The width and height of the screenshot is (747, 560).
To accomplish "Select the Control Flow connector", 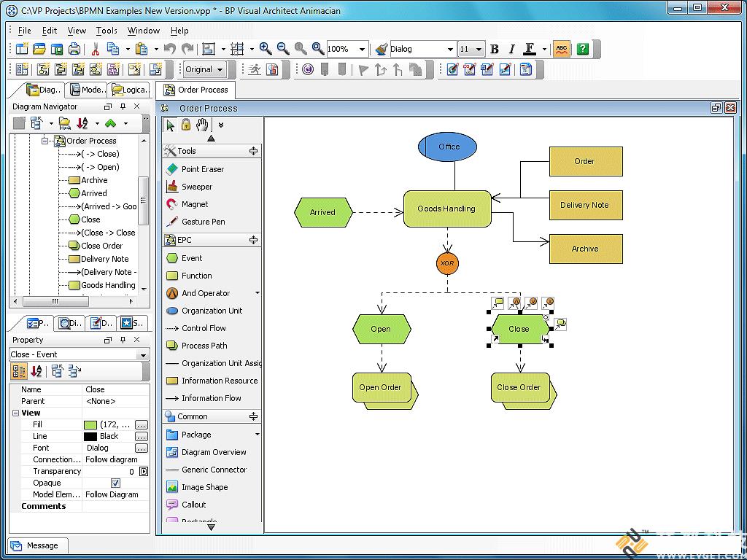I will click(x=196, y=328).
